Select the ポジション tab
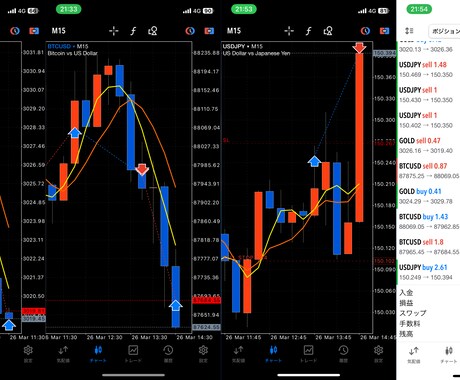 444,31
